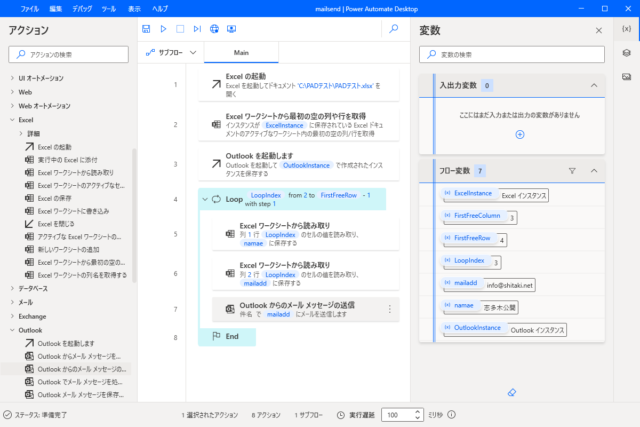Expand the メール action group
Viewport: 640px width, 427px height.
point(12,302)
